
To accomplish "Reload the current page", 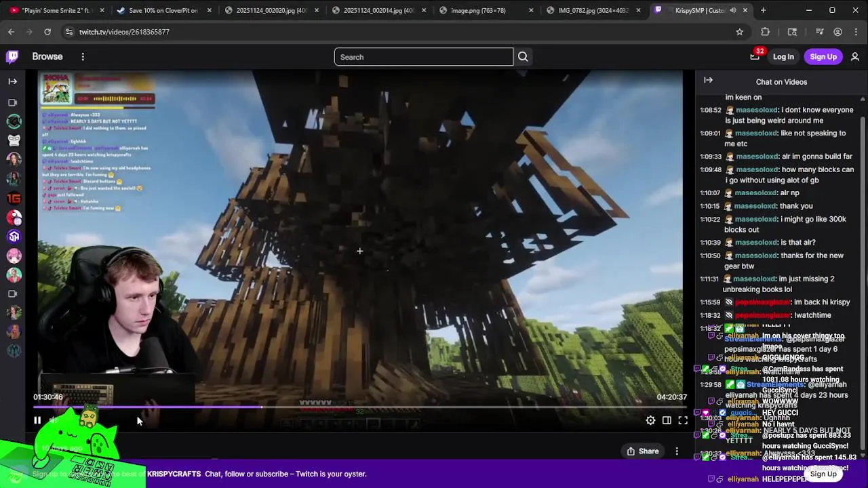I will 47,32.
